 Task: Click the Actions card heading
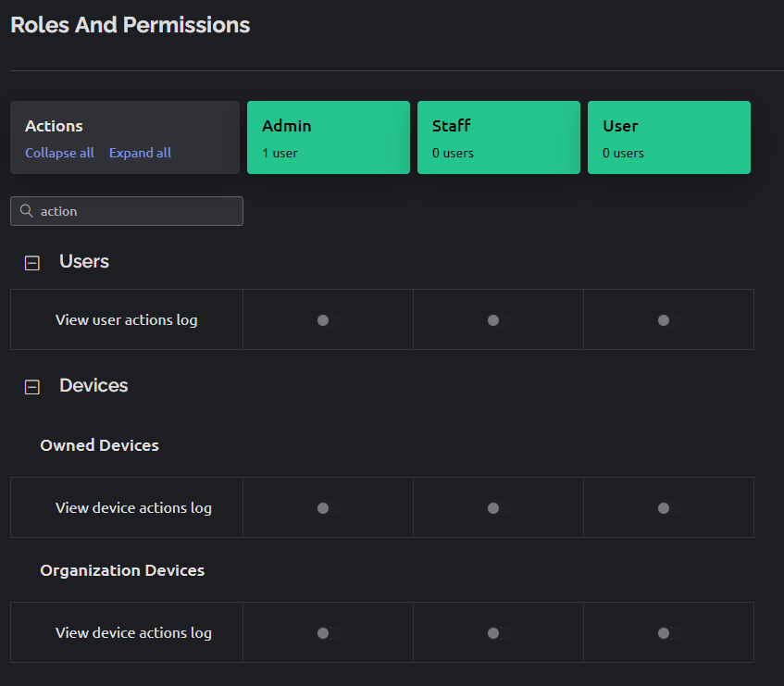pyautogui.click(x=54, y=126)
